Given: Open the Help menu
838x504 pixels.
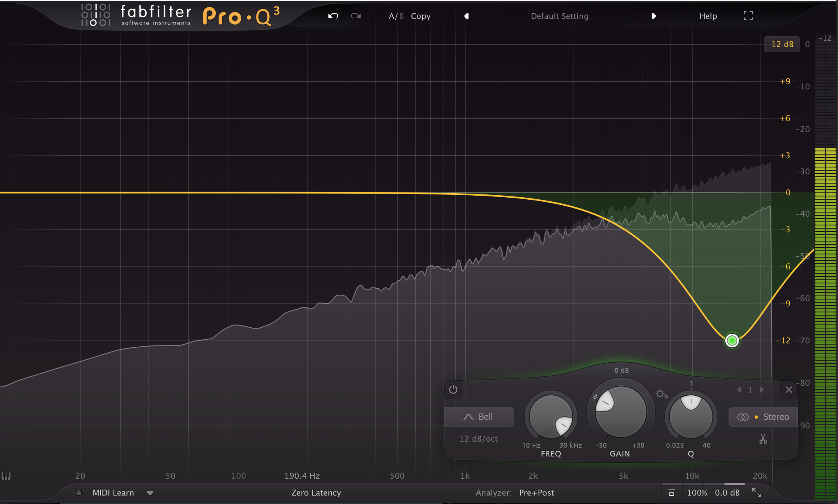Looking at the screenshot, I should click(708, 16).
